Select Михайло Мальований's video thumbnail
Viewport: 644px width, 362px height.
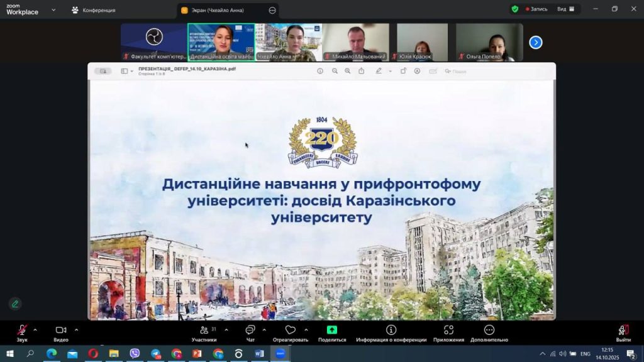pos(355,42)
